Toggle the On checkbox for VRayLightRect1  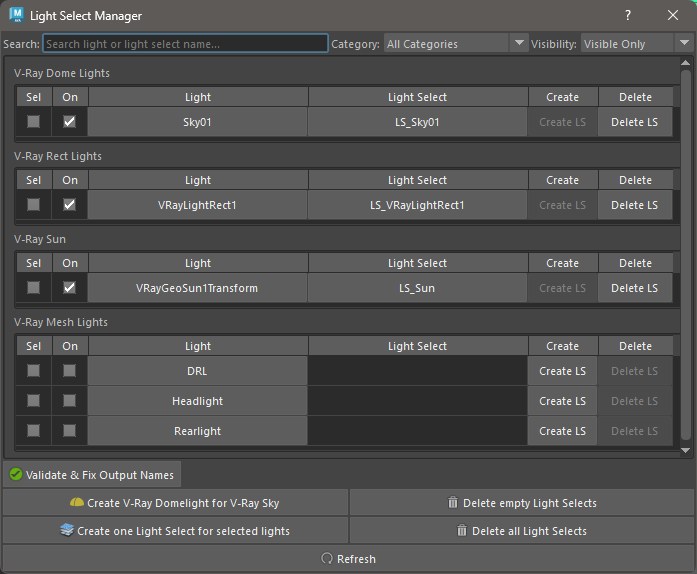pos(69,205)
